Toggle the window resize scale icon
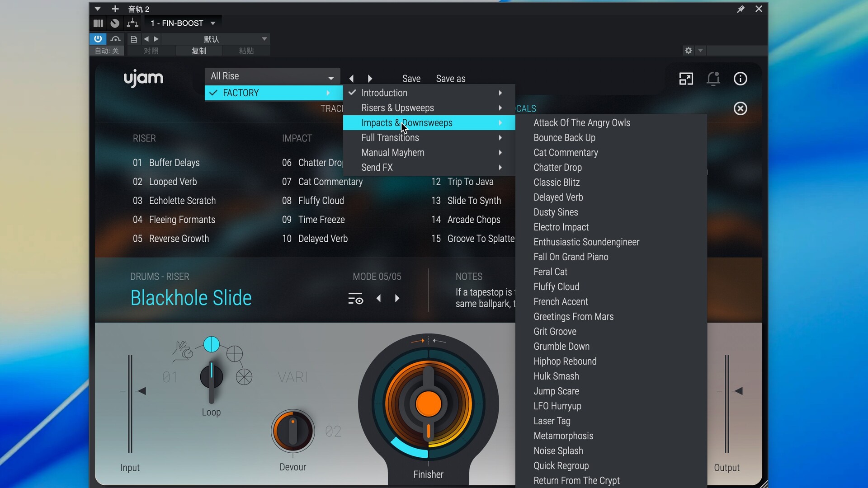The width and height of the screenshot is (868, 488). coord(686,79)
